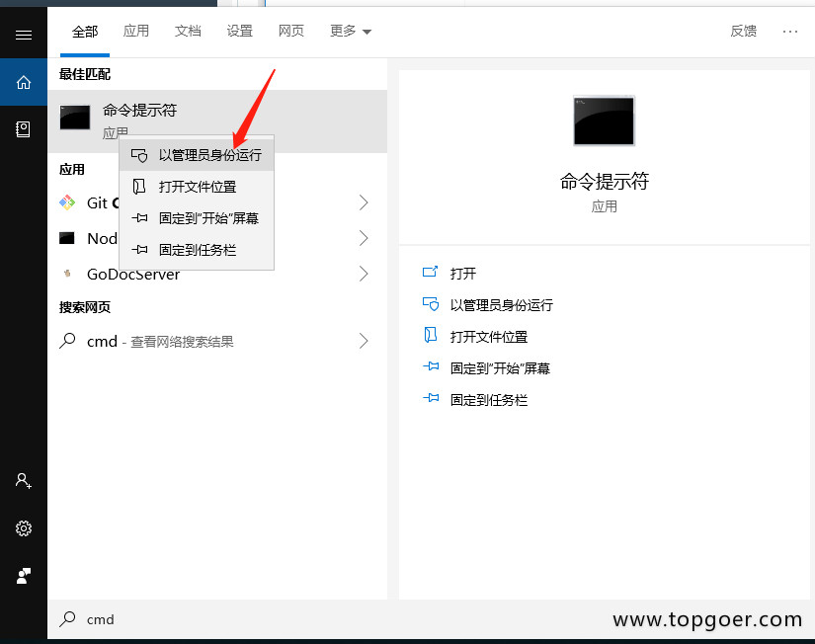The width and height of the screenshot is (815, 644).
Task: Click the 反馈 link at top right
Action: point(743,32)
